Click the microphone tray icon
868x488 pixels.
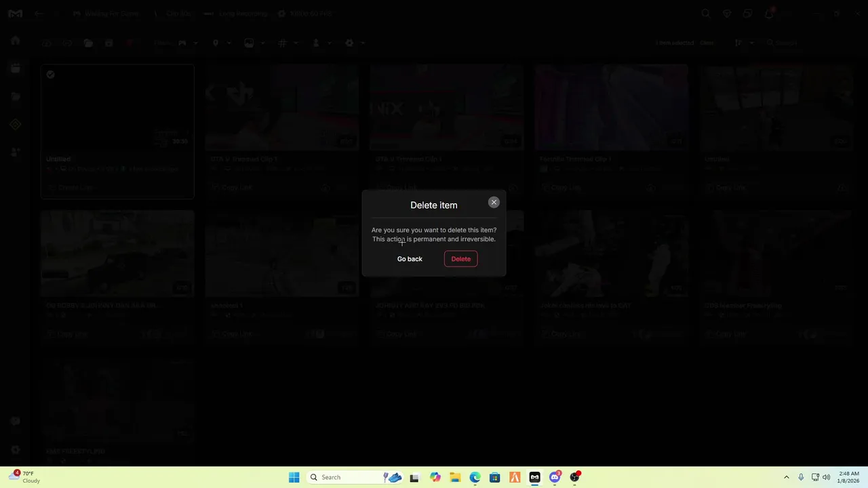pyautogui.click(x=801, y=477)
